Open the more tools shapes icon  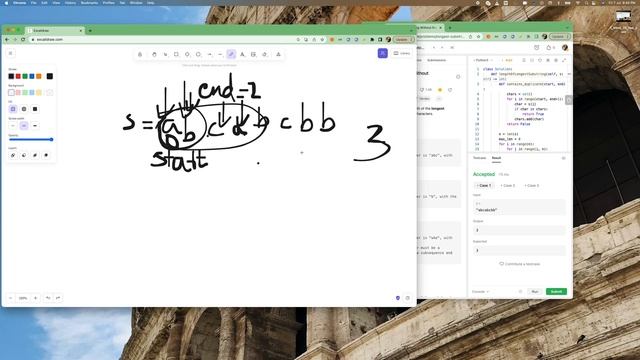tap(278, 54)
